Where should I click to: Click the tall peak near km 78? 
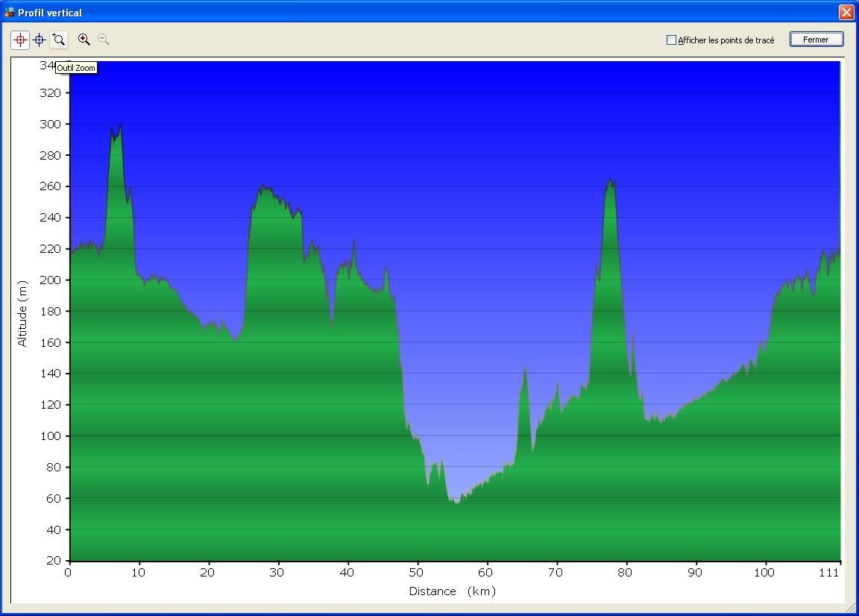[x=611, y=182]
